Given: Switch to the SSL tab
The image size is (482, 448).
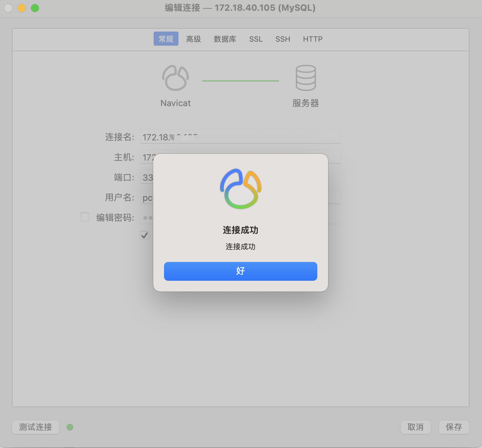Looking at the screenshot, I should coord(256,39).
